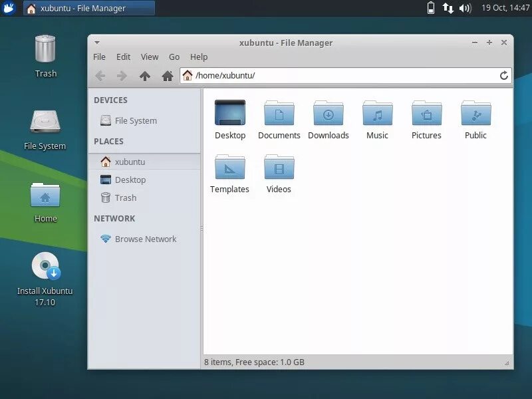Maximize the File Manager window
The height and width of the screenshot is (399, 532).
pyautogui.click(x=489, y=43)
